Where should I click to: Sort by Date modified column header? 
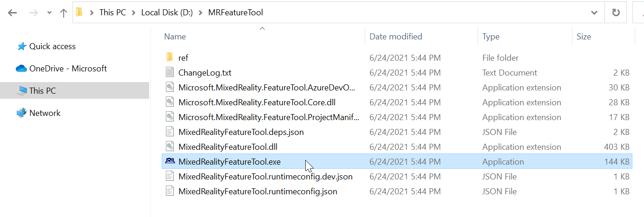point(396,37)
